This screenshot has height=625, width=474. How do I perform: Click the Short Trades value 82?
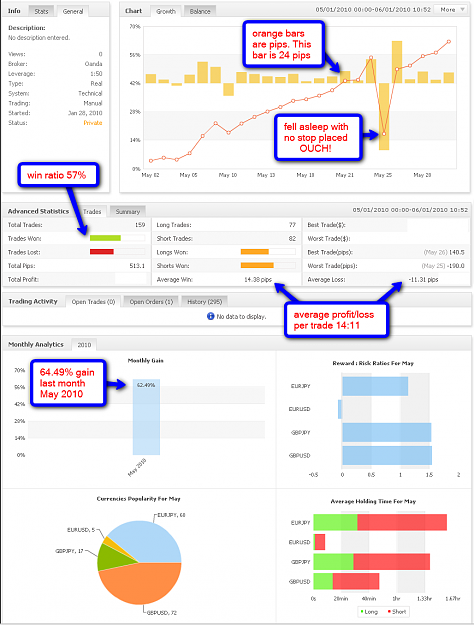tap(292, 238)
